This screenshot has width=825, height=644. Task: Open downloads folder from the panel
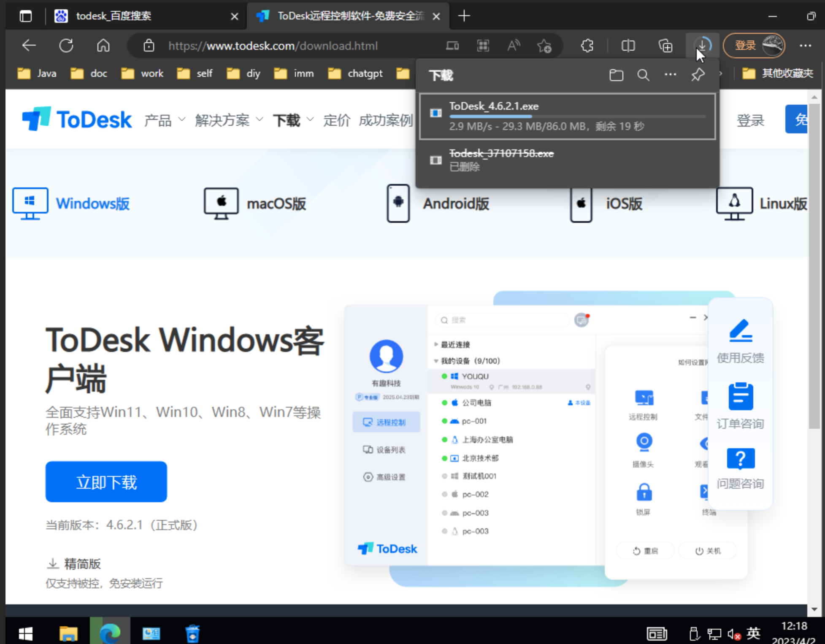[x=616, y=75]
